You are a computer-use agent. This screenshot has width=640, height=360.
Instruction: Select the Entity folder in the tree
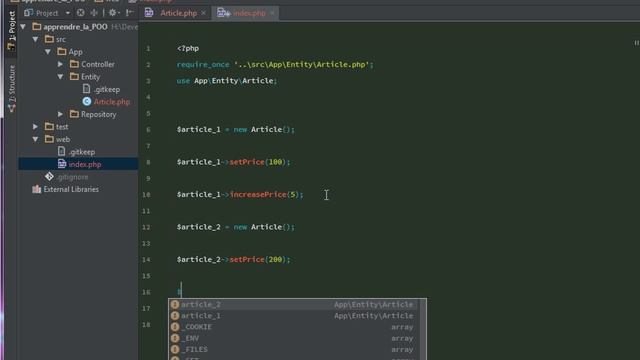click(90, 77)
